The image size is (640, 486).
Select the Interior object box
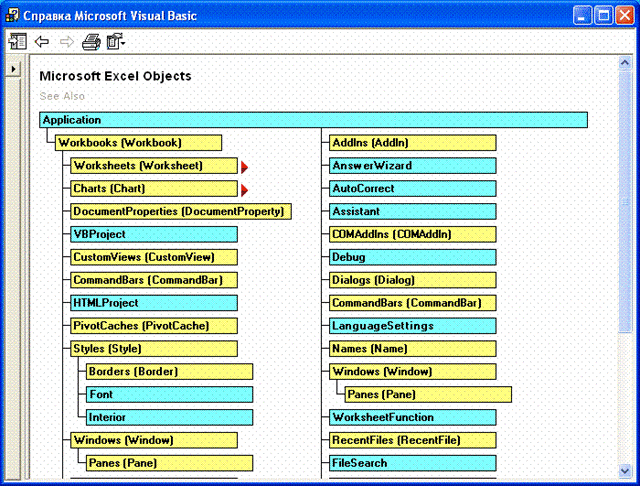(x=169, y=417)
